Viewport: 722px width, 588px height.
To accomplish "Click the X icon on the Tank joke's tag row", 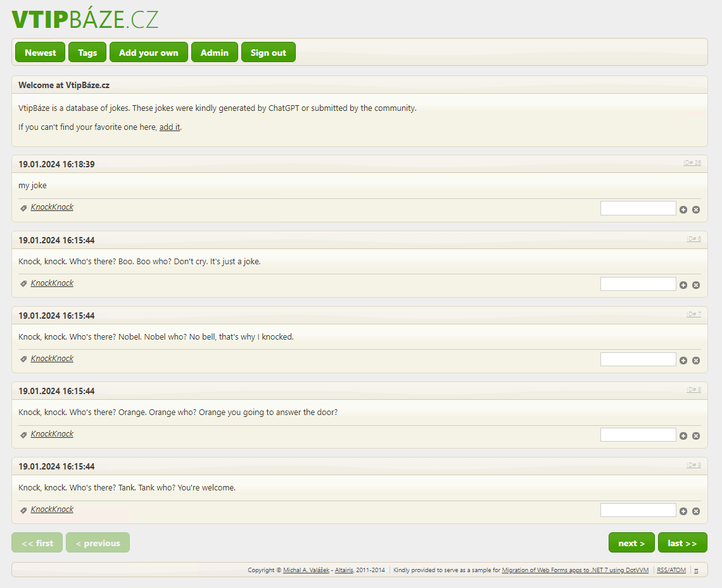I will (695, 511).
